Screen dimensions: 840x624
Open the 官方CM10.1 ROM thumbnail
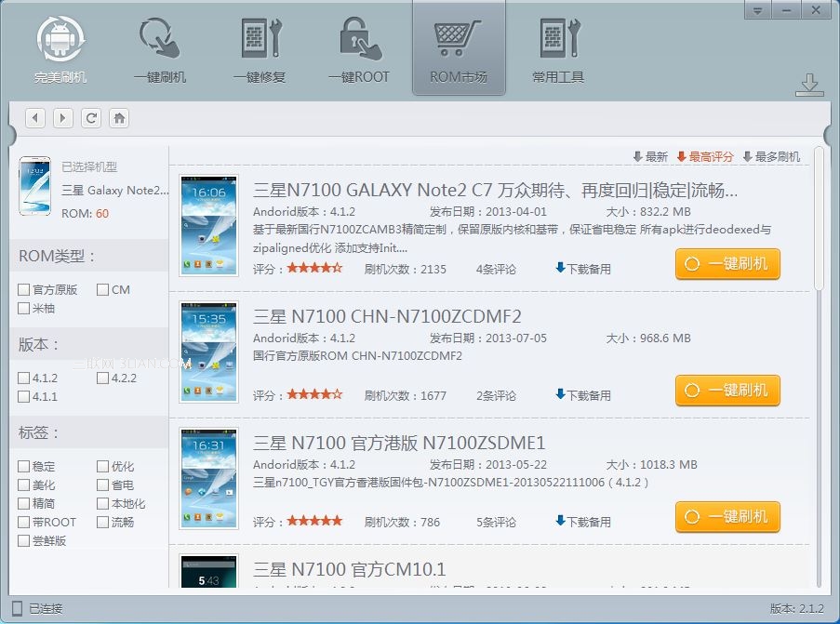pos(209,571)
